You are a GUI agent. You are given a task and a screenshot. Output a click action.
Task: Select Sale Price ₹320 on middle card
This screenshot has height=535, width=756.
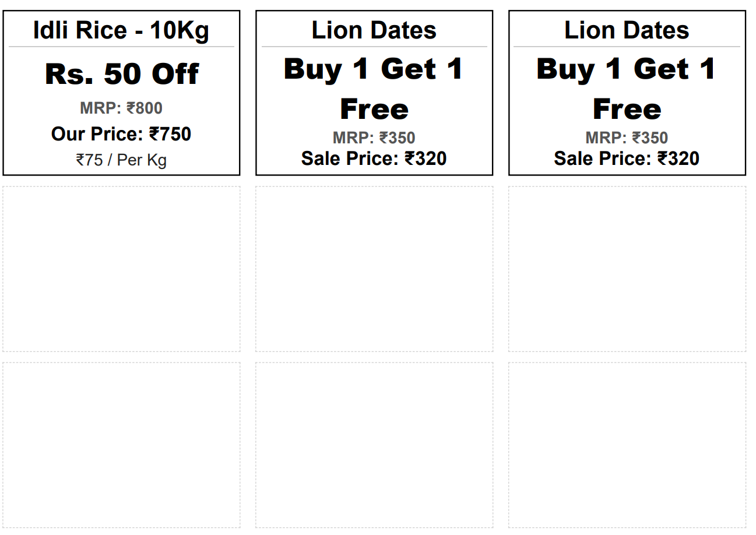pyautogui.click(x=374, y=159)
